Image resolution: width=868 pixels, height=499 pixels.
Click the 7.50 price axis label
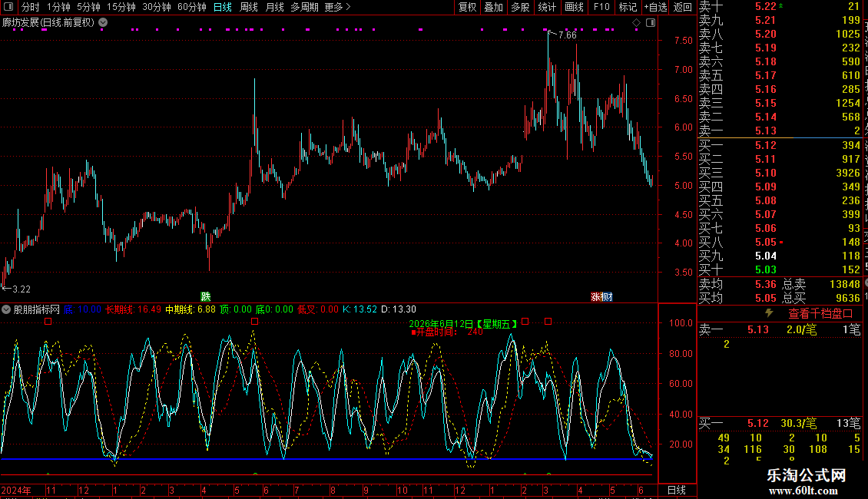[x=683, y=41]
